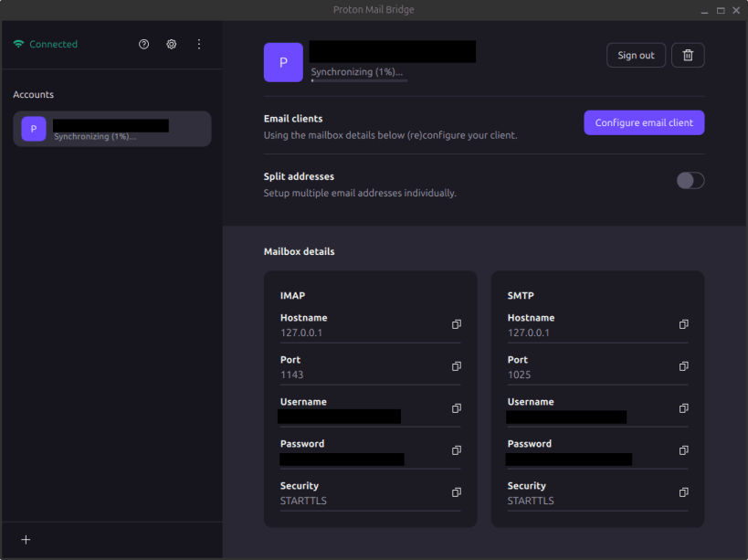Copy the SMTP security STARTTLS value

[683, 492]
